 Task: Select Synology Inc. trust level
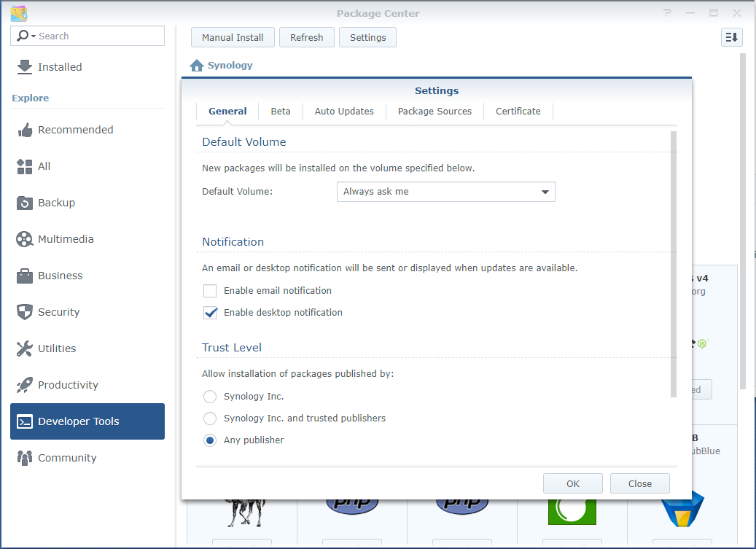click(x=210, y=397)
